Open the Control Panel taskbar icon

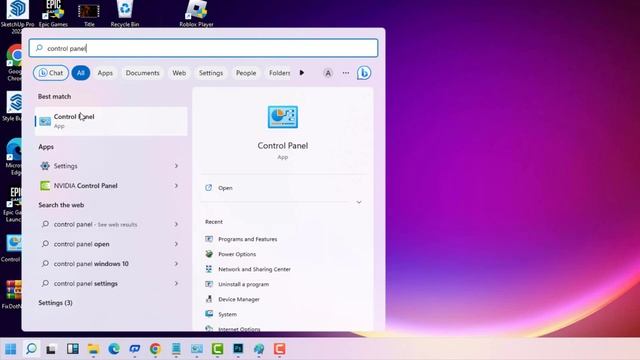pos(197,349)
